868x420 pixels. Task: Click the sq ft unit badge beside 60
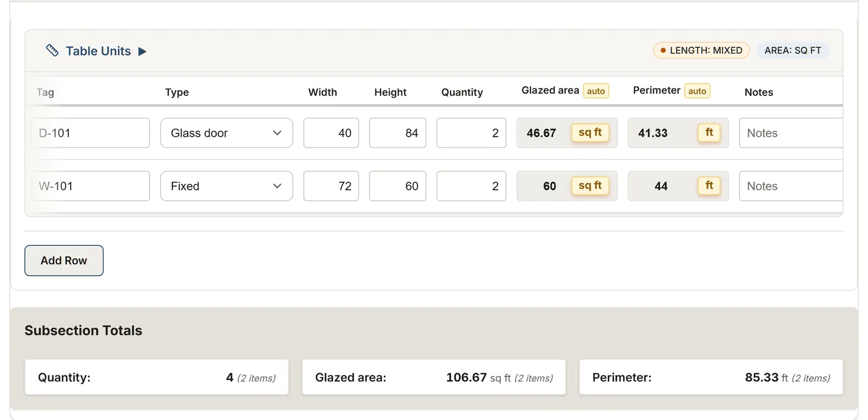point(590,186)
